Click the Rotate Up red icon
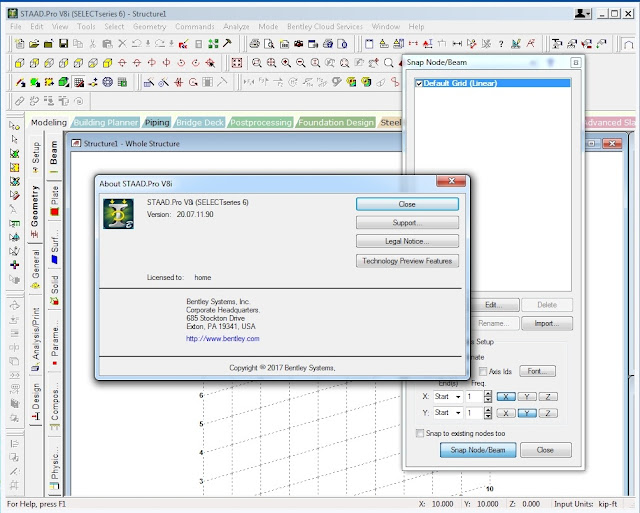Image resolution: width=640 pixels, height=513 pixels. pyautogui.click(x=122, y=63)
